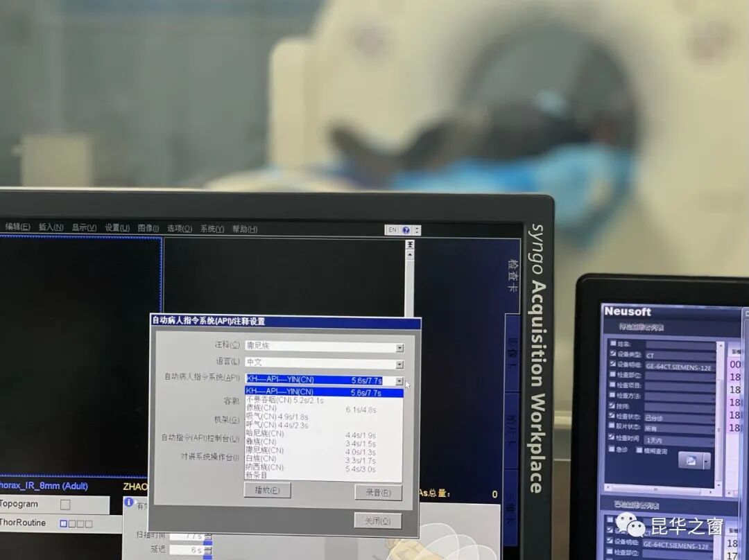Open the 检查状态 已分诊 dropdown
The width and height of the screenshot is (749, 560).
click(x=679, y=418)
